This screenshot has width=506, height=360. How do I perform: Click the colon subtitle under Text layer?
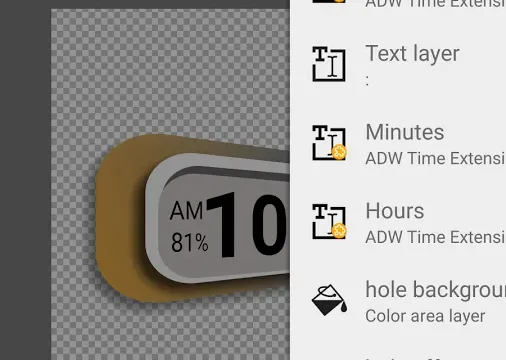(367, 80)
